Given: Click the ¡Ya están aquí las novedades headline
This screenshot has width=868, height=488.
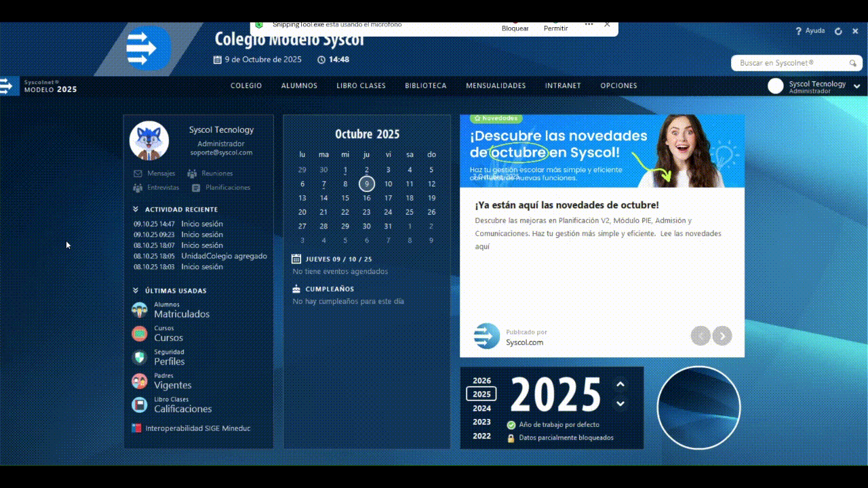Looking at the screenshot, I should click(x=567, y=205).
